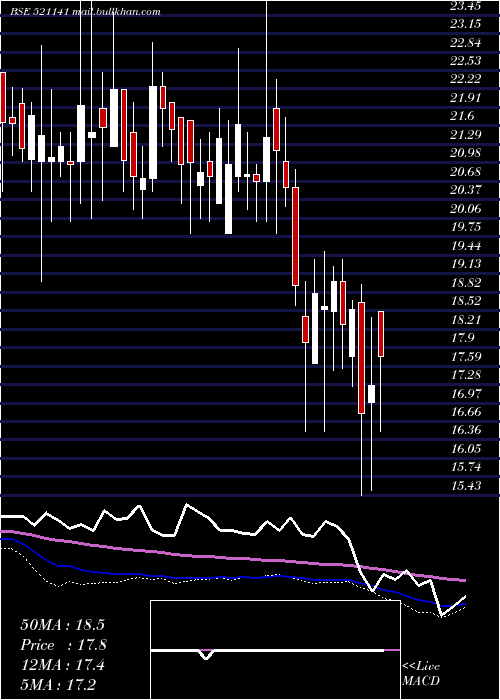Click the 21.6 price axis label
The width and height of the screenshot is (500, 700).
click(462, 116)
